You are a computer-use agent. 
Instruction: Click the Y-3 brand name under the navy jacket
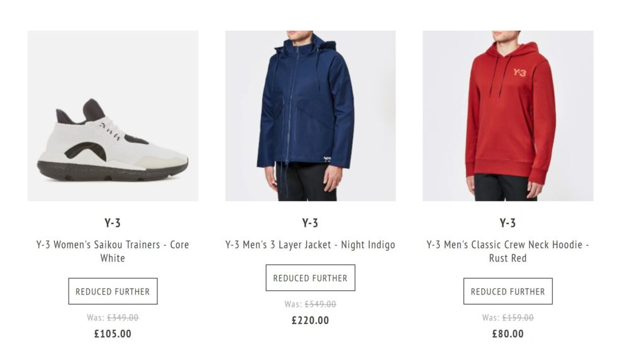pos(310,223)
